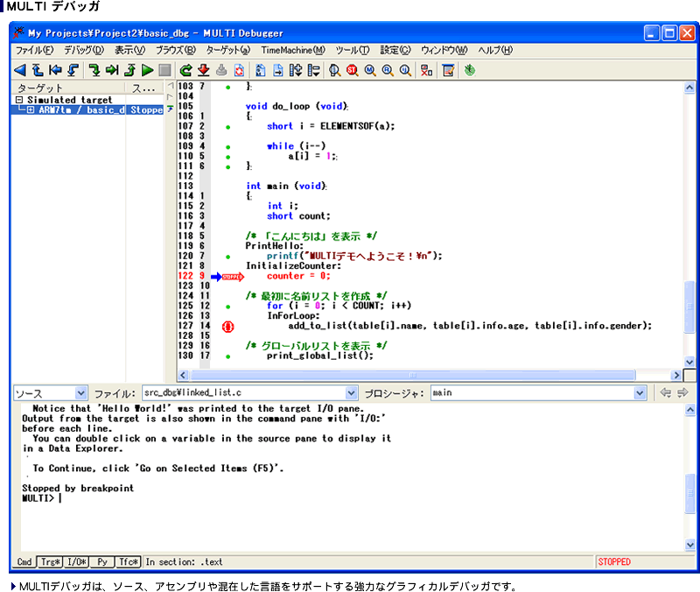Click the red ST search magnifier icon
Image resolution: width=700 pixels, height=592 pixels.
click(x=353, y=70)
